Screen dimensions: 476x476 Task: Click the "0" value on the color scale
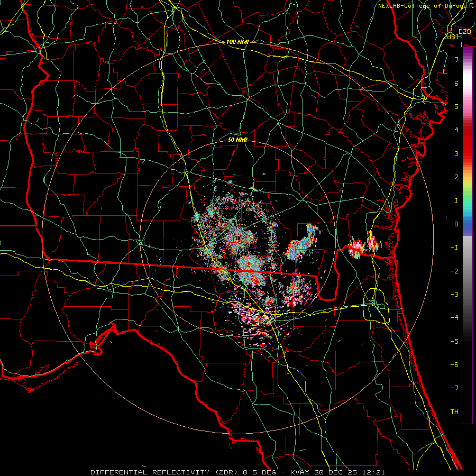pyautogui.click(x=456, y=224)
